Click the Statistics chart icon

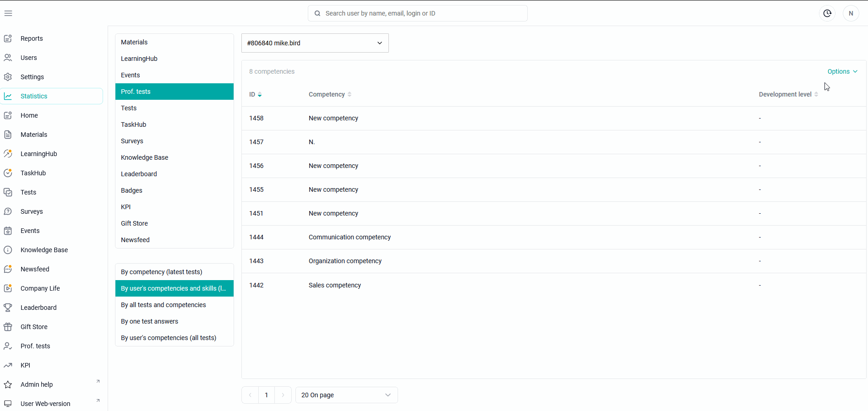8,96
